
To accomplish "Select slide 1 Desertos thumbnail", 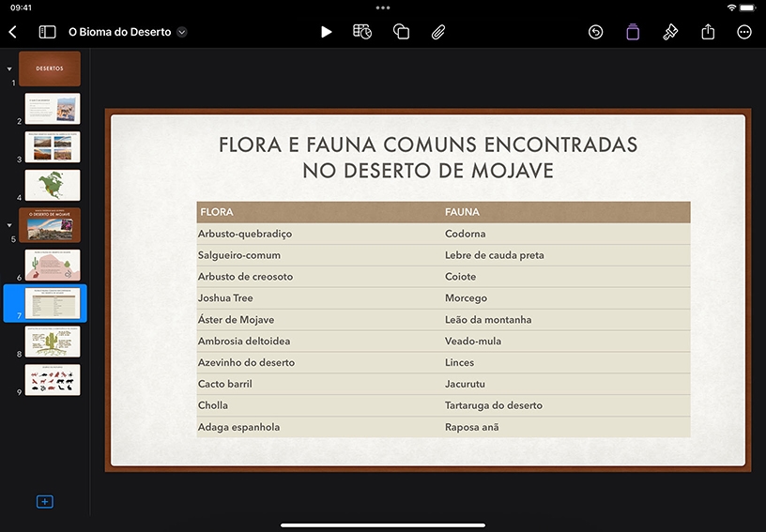I will tap(50, 68).
